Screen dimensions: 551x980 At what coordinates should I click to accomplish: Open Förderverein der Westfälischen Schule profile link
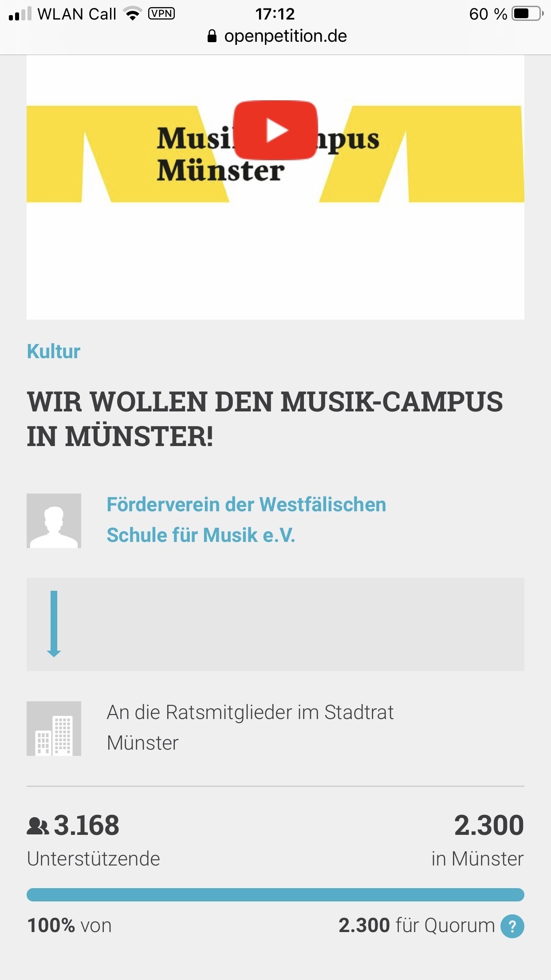[246, 520]
